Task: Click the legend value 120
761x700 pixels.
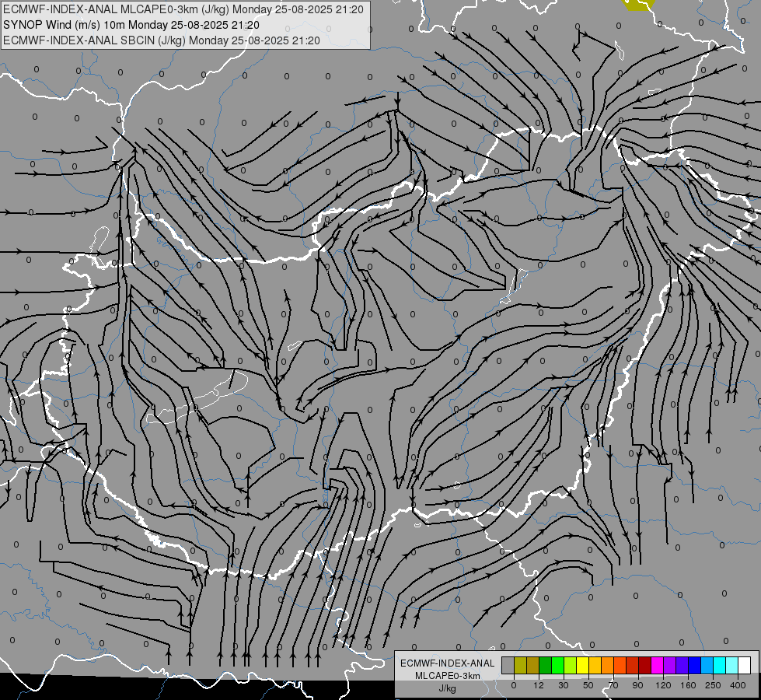Action: tap(664, 685)
